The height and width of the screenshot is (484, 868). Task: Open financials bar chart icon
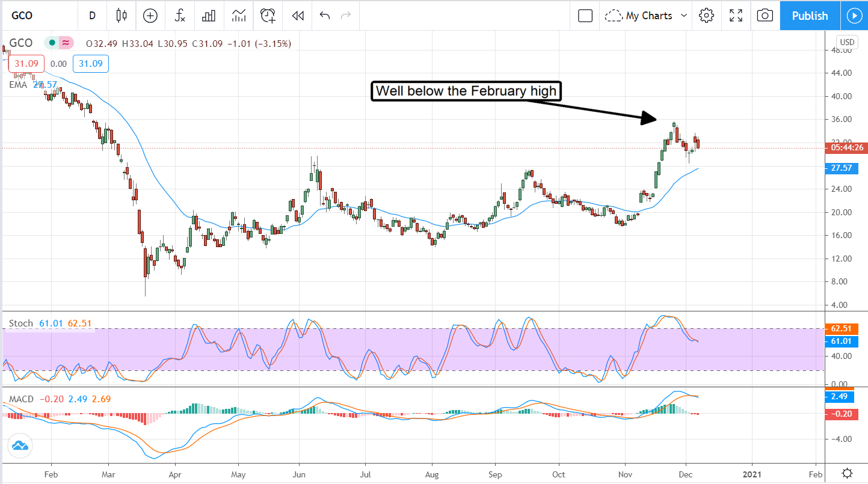click(209, 16)
